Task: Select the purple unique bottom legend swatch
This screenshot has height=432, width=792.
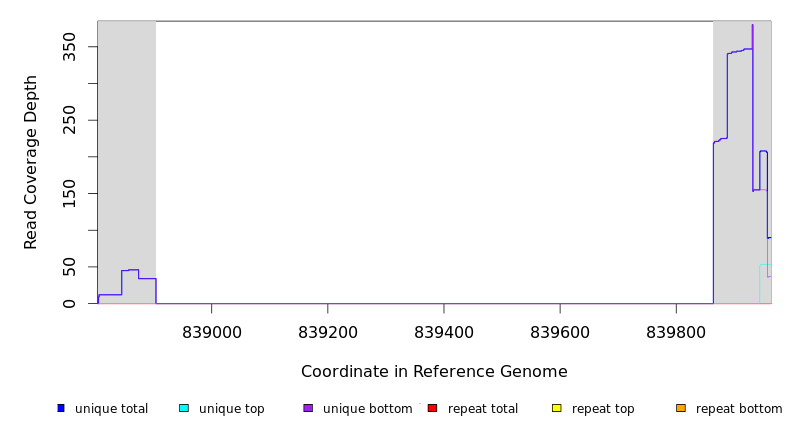Action: click(308, 408)
